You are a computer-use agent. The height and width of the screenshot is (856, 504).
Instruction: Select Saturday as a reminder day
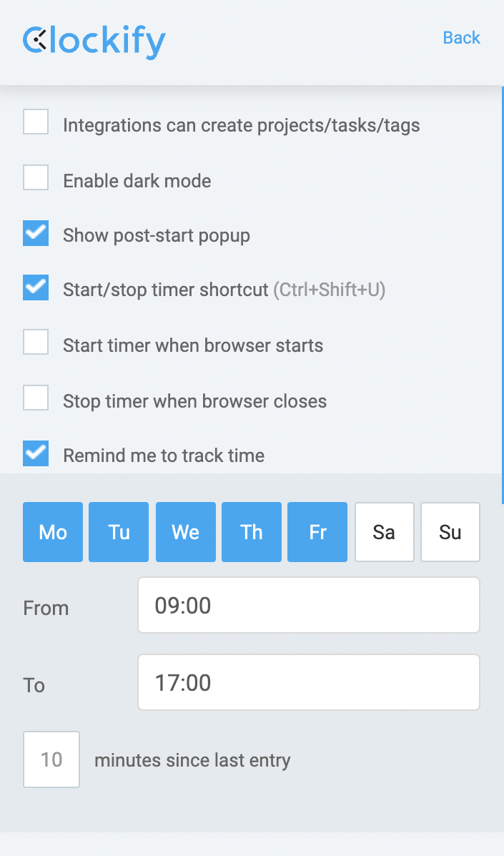(384, 531)
